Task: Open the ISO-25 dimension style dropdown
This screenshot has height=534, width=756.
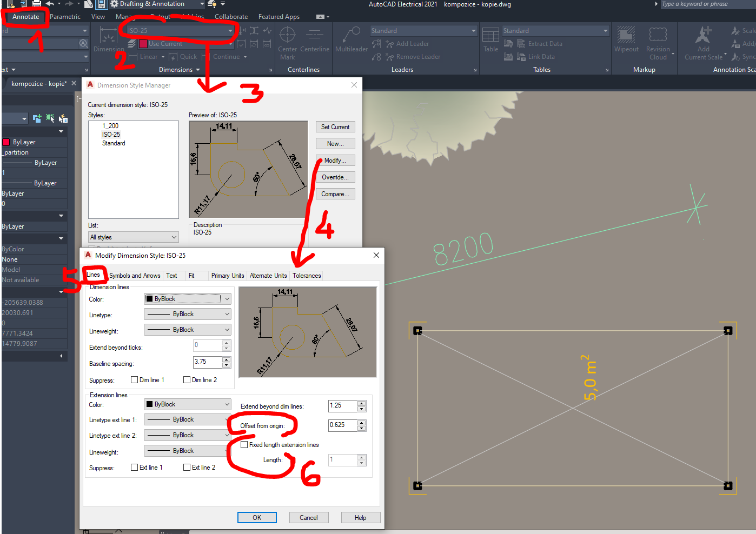Action: pyautogui.click(x=180, y=31)
